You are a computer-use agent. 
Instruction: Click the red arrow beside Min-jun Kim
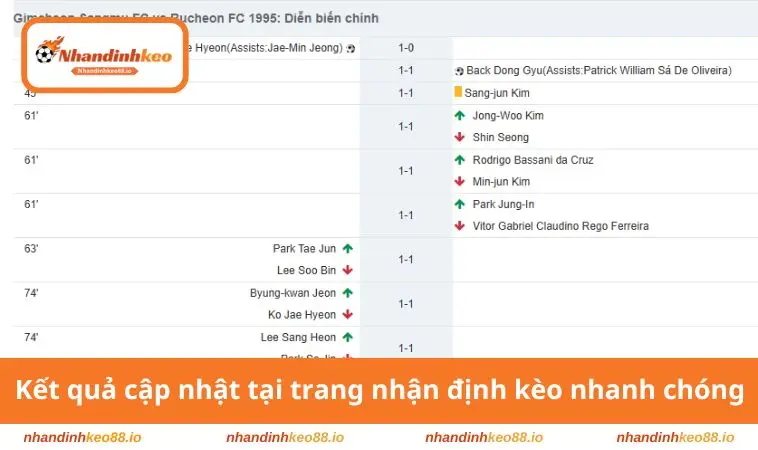click(460, 182)
